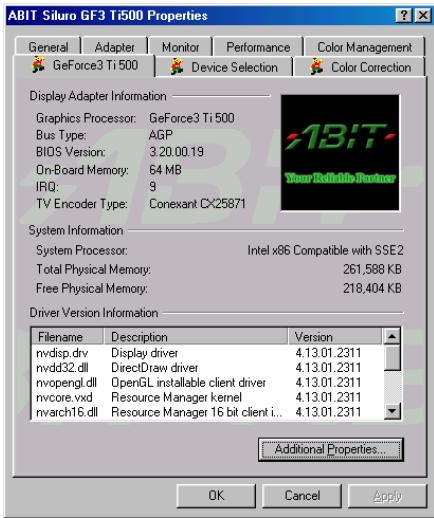Click the mascot icon on Device Selection tab

click(x=177, y=67)
